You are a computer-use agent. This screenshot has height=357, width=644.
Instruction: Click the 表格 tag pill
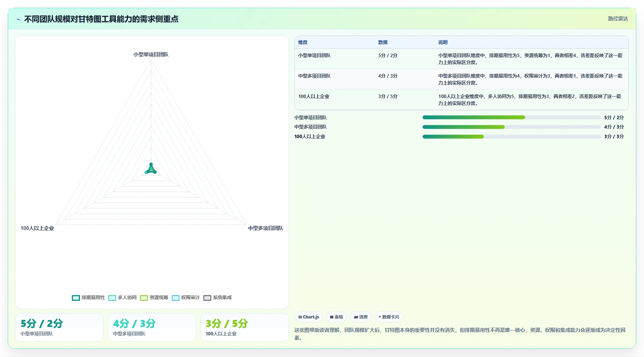point(336,317)
